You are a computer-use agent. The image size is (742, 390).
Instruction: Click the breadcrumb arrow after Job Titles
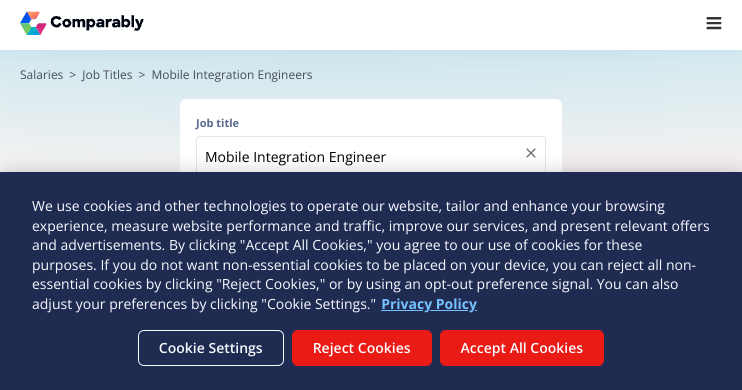click(141, 75)
